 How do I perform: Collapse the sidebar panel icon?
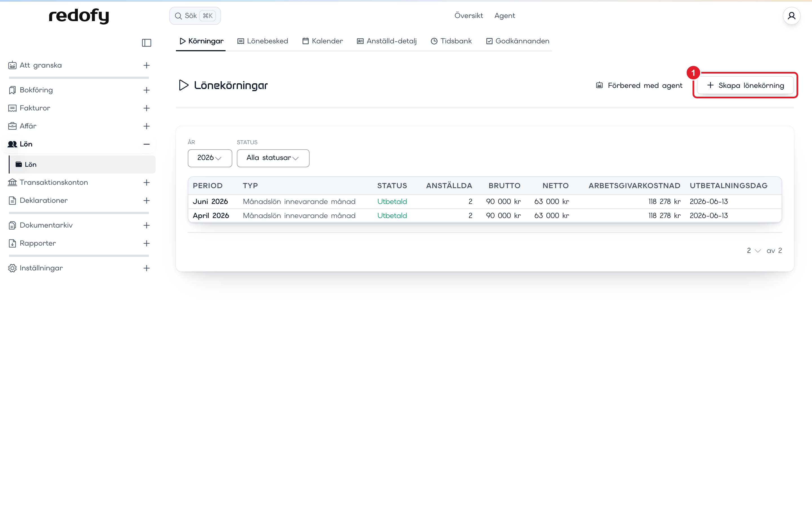coord(147,43)
